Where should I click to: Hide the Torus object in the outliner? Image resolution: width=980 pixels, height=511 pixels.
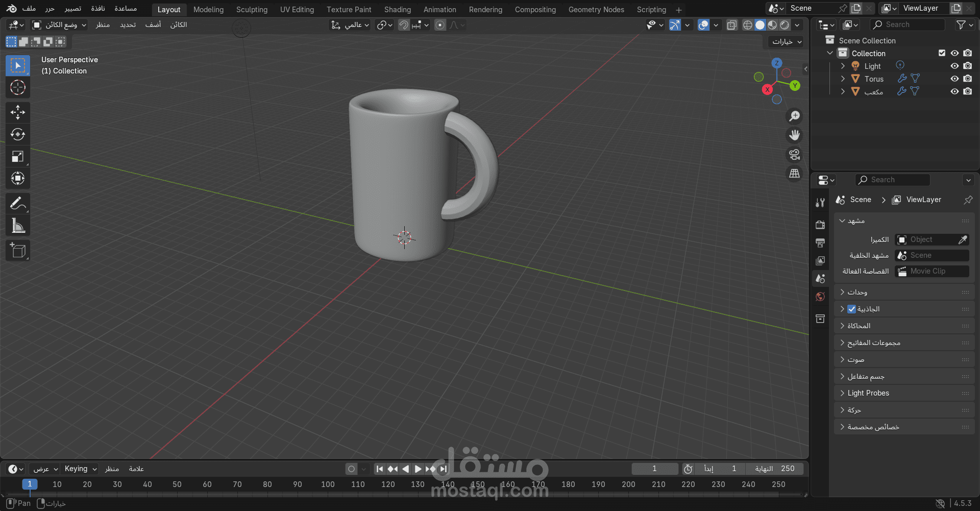(955, 79)
